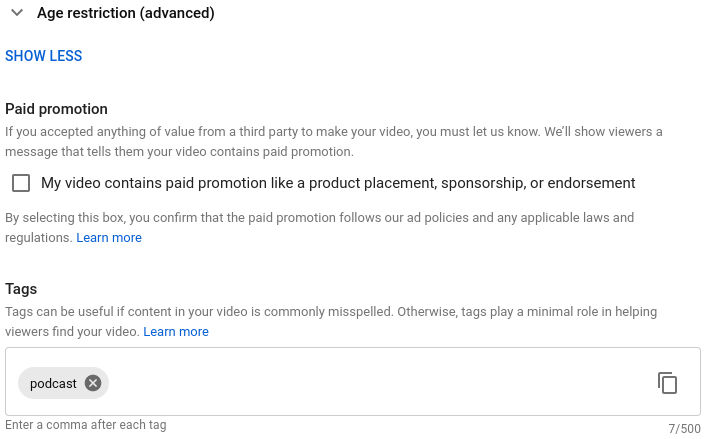Click 'If you accepted anything of value' text
Image resolution: width=714 pixels, height=439 pixels.
(333, 132)
